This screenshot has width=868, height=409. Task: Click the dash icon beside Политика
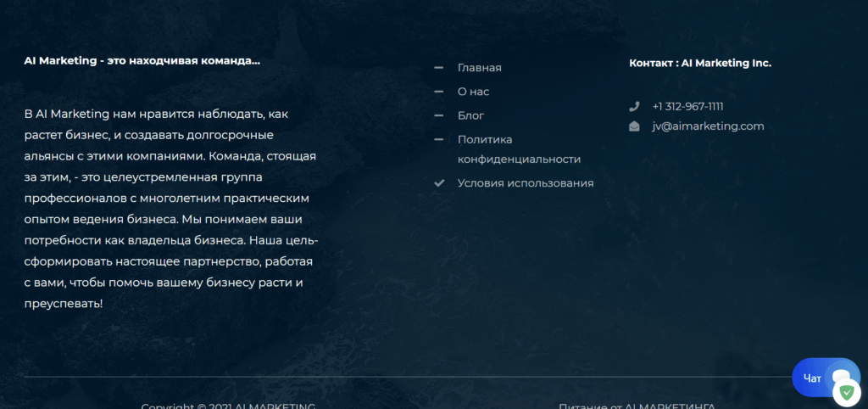(439, 139)
